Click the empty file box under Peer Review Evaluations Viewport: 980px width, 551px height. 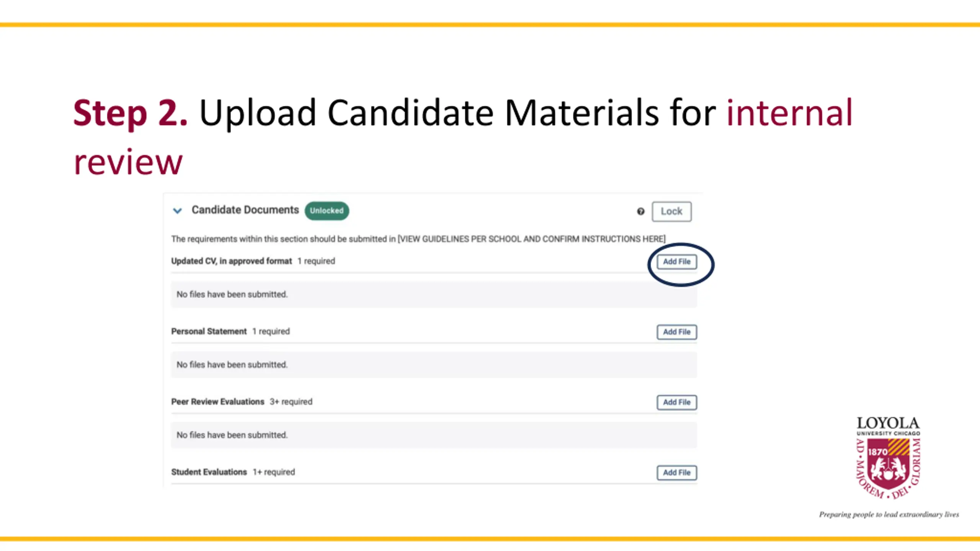click(434, 435)
